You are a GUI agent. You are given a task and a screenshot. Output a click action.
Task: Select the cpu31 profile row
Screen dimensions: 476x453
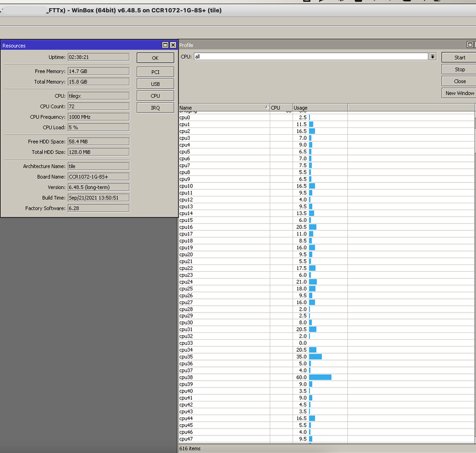click(x=326, y=329)
